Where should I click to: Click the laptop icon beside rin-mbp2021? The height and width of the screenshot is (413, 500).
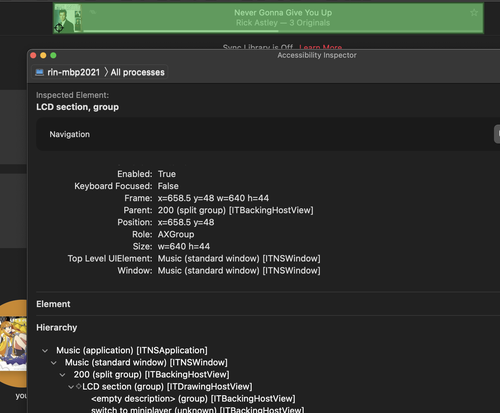[x=40, y=72]
